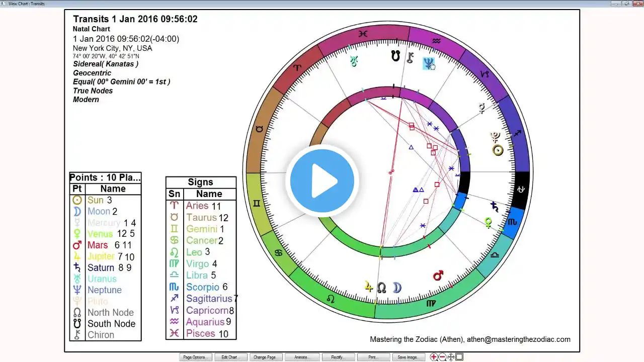The height and width of the screenshot is (362, 644).
Task: Click the Moon crescent glyph on the chart
Action: pyautogui.click(x=397, y=287)
